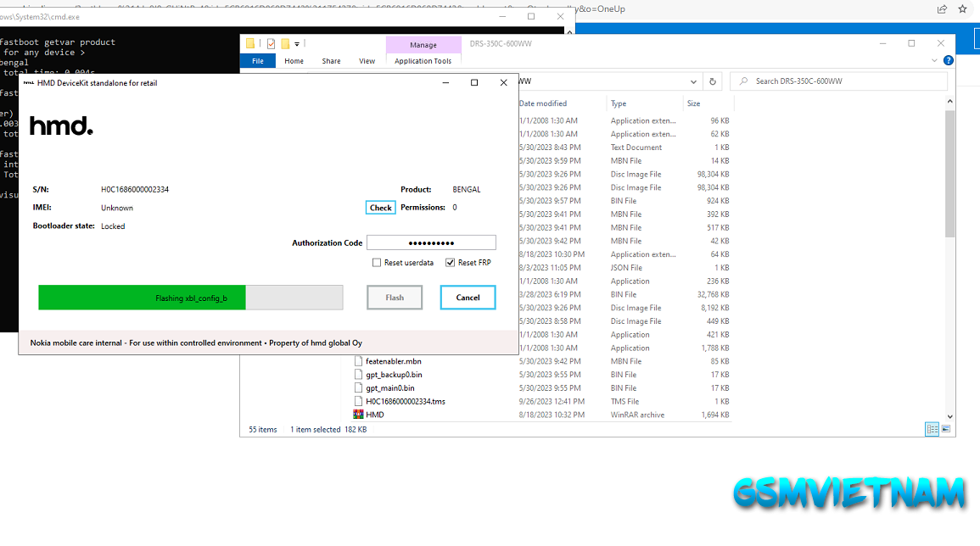The height and width of the screenshot is (546, 980).
Task: Click the featenabler.mbn file icon
Action: pos(358,361)
